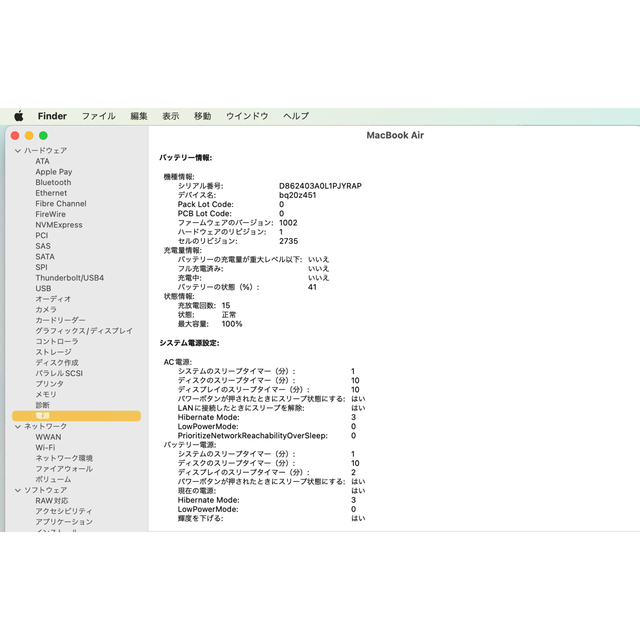Screen dimensions: 640x640
Task: Click the ハードウェア section label
Action: pyautogui.click(x=45, y=151)
